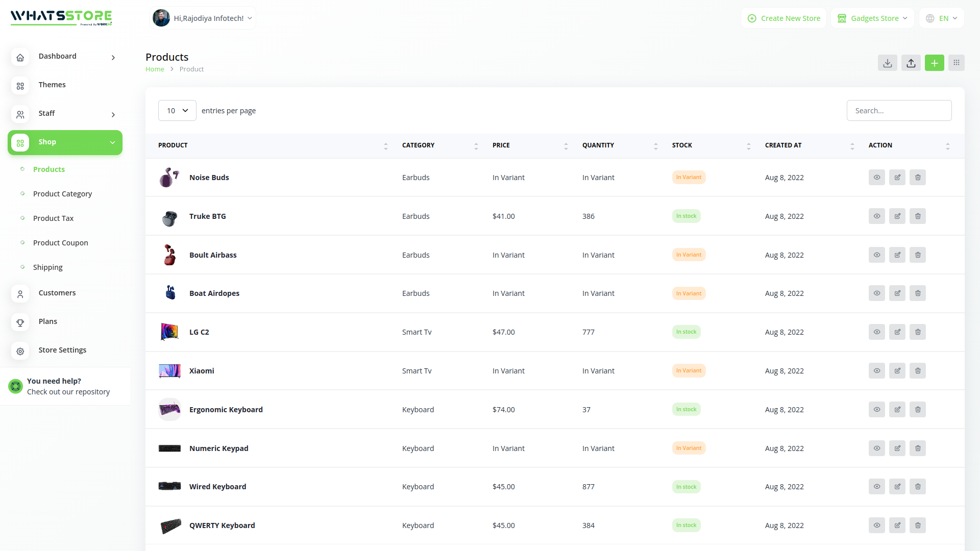The width and height of the screenshot is (980, 551).
Task: Open the Gadgets Store dropdown
Action: coord(872,18)
